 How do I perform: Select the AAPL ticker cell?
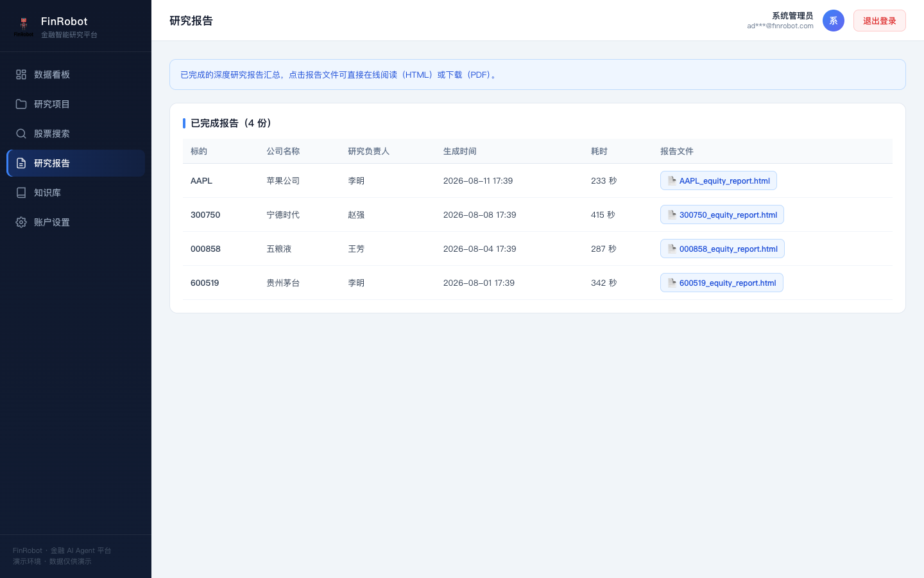201,180
